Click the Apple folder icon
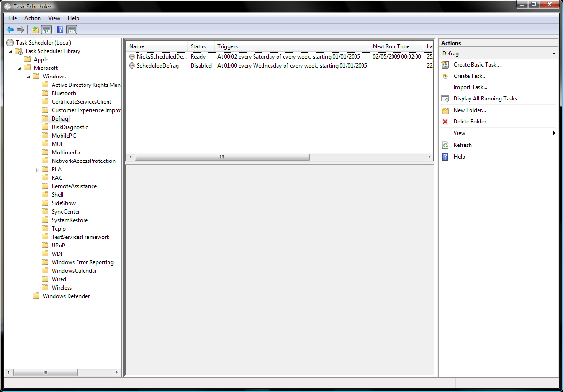 click(x=27, y=59)
